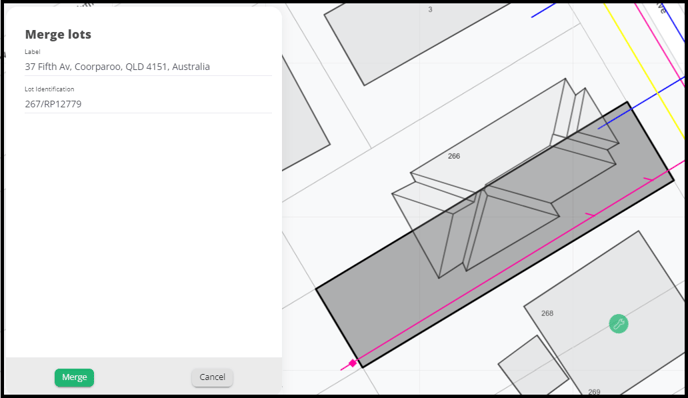The width and height of the screenshot is (688, 398).
Task: Click the blue line crossing the selected lot corner
Action: coord(641,103)
